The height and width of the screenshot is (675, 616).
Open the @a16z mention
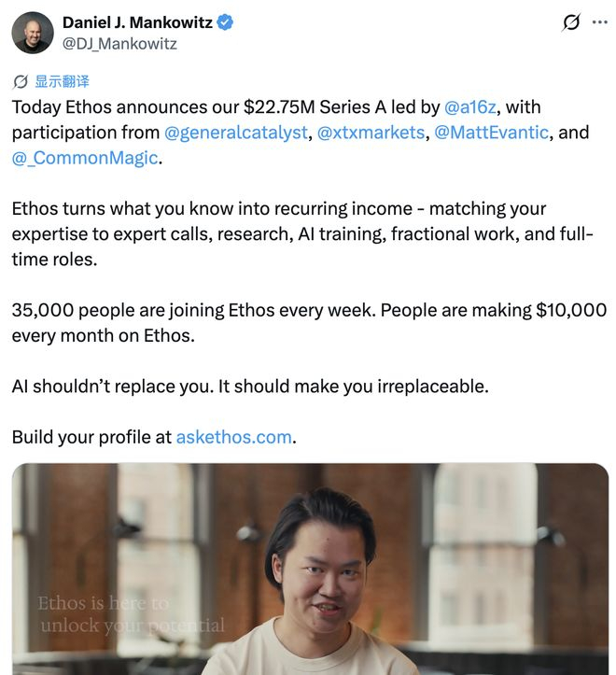[469, 106]
